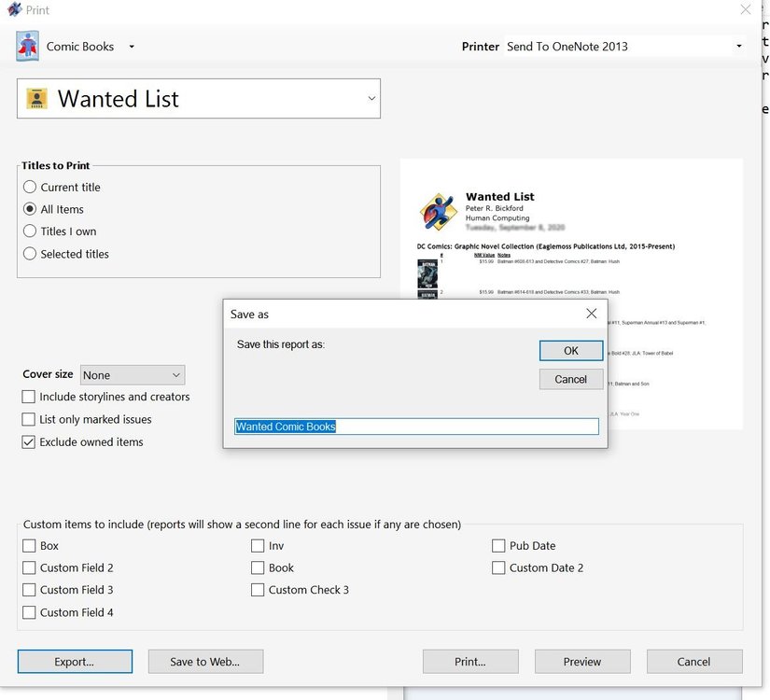Viewport: 770px width, 700px height.
Task: Select the Current title radio button
Action: 30,187
